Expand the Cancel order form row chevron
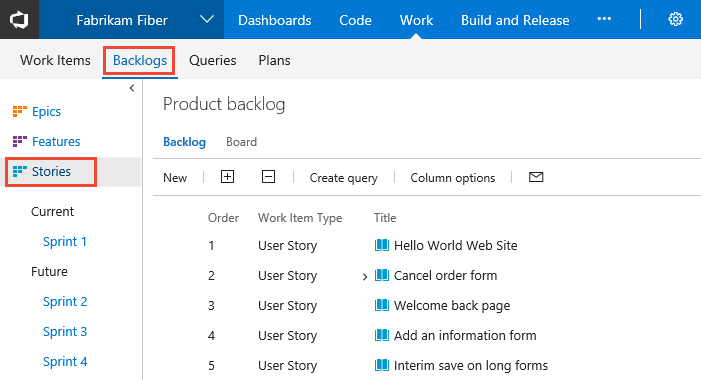The width and height of the screenshot is (701, 380). coord(365,277)
